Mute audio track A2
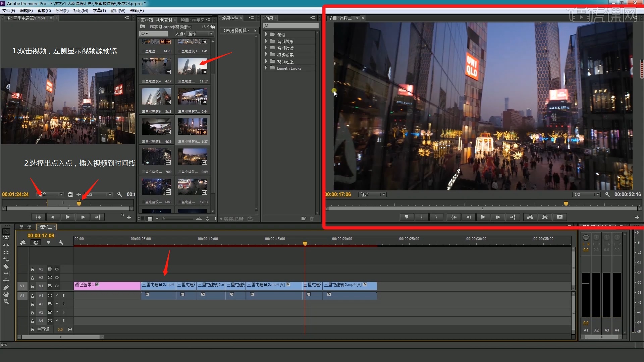This screenshot has height=362, width=644. 57,304
